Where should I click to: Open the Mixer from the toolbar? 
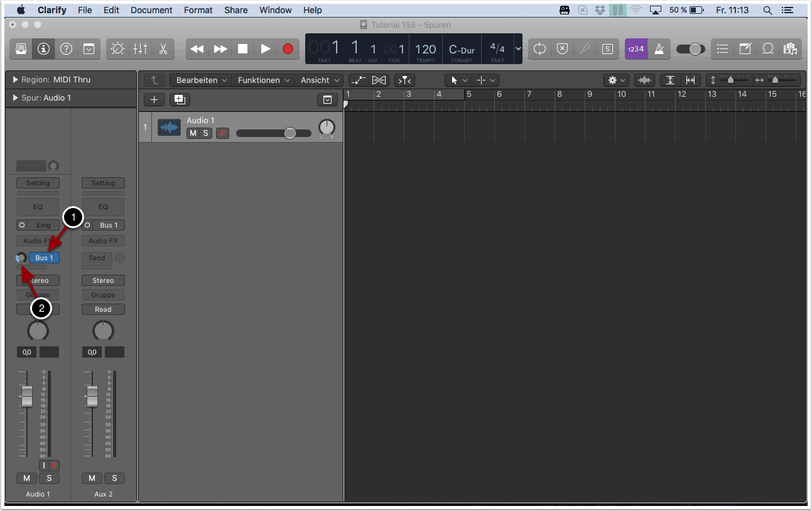click(140, 49)
